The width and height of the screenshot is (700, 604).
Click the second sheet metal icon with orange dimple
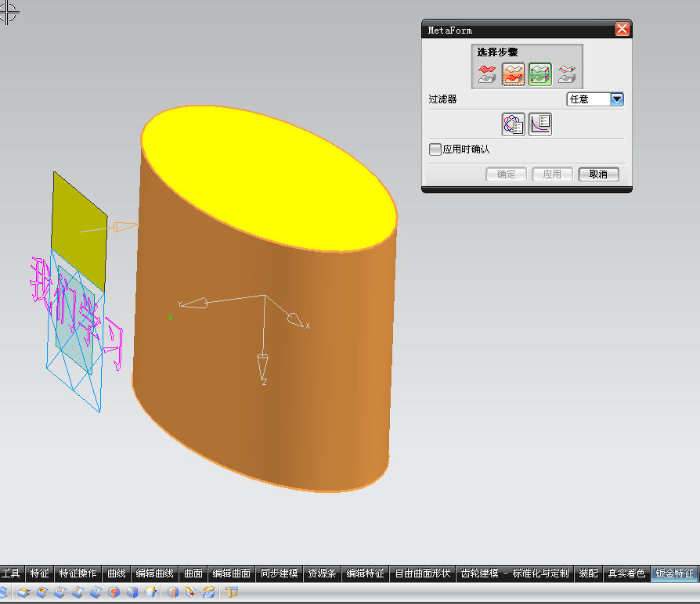(x=42, y=592)
